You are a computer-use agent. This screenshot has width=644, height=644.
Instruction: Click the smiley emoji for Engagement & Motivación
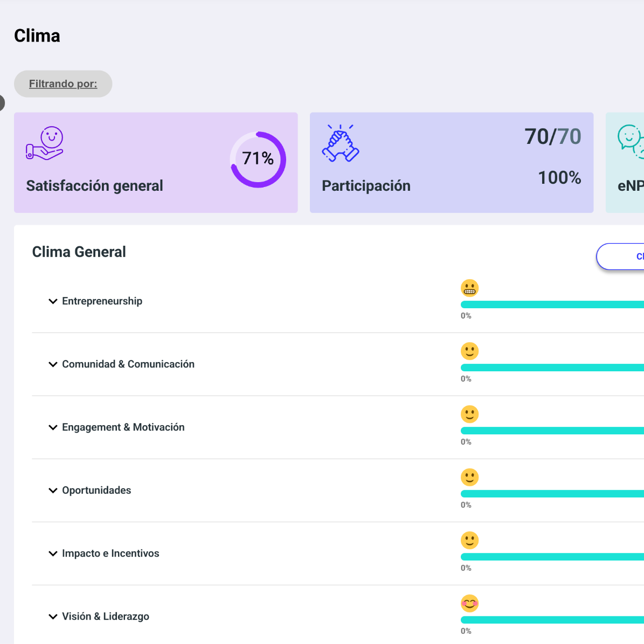(469, 414)
